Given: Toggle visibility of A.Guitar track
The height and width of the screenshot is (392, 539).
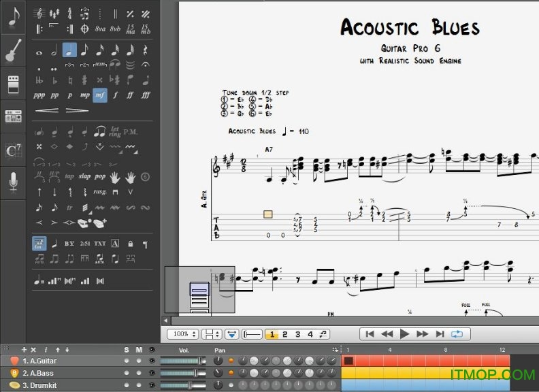Looking at the screenshot, I should coord(152,361).
